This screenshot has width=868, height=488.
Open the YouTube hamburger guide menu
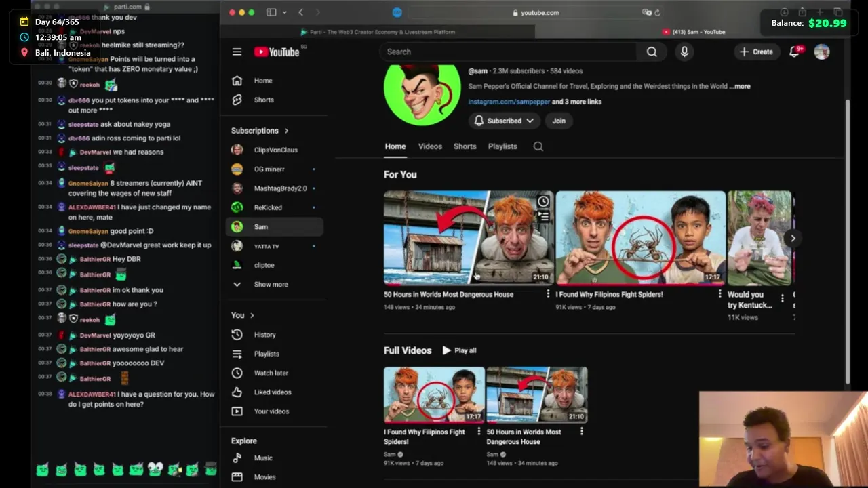(237, 52)
